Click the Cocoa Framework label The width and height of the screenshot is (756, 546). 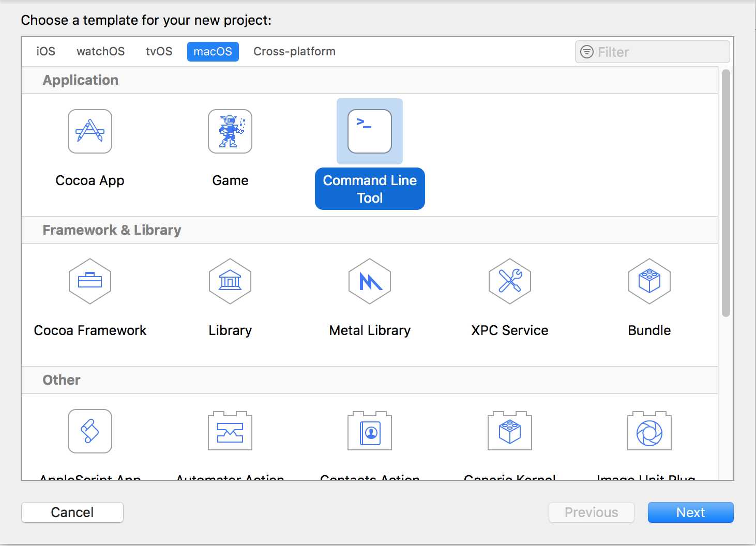pyautogui.click(x=90, y=330)
